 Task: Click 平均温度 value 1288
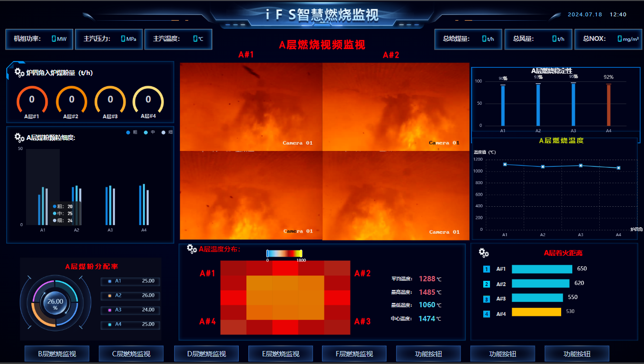(x=427, y=279)
